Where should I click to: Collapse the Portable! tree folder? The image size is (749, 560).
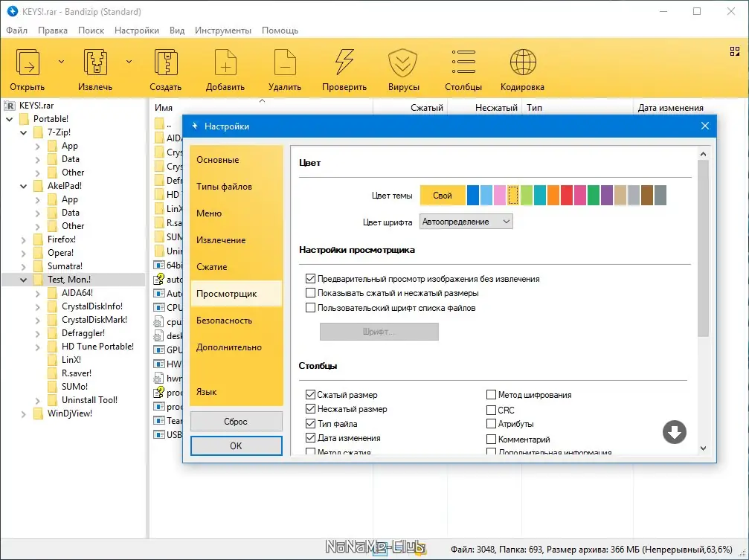pyautogui.click(x=9, y=119)
